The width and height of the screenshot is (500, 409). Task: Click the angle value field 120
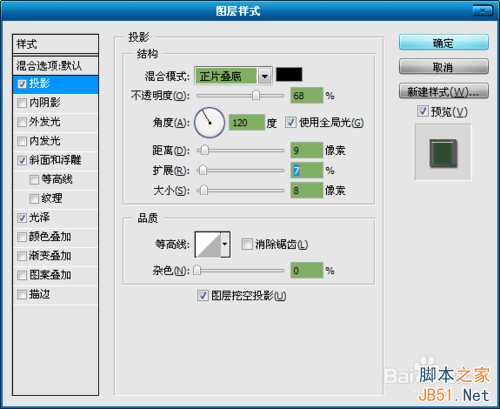click(246, 123)
